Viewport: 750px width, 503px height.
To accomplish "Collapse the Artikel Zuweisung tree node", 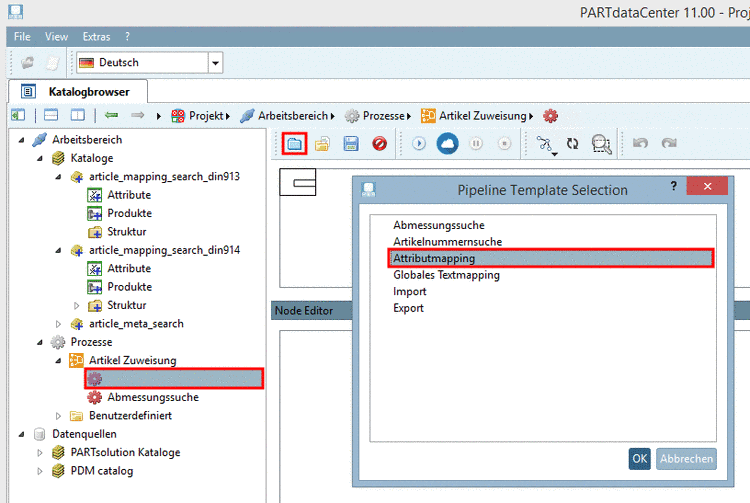I will click(58, 361).
